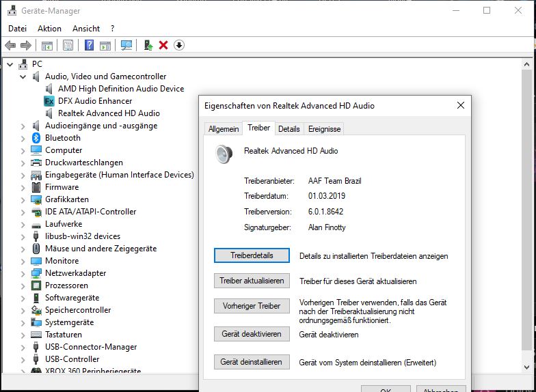Select AMD High Definition Audio Device
536x392 pixels.
coord(121,89)
